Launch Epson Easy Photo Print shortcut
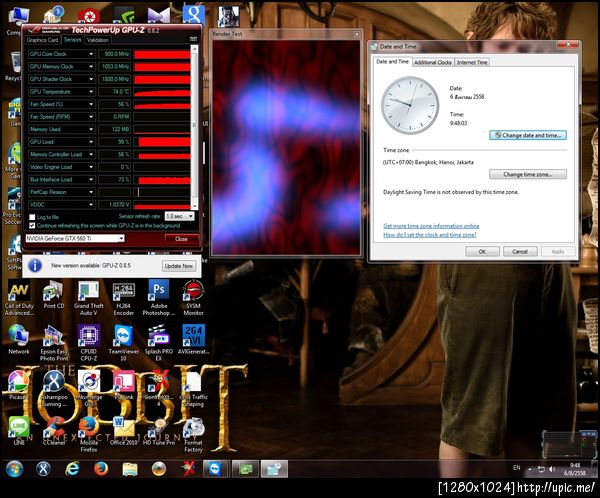The height and width of the screenshot is (498, 600). pyautogui.click(x=54, y=342)
